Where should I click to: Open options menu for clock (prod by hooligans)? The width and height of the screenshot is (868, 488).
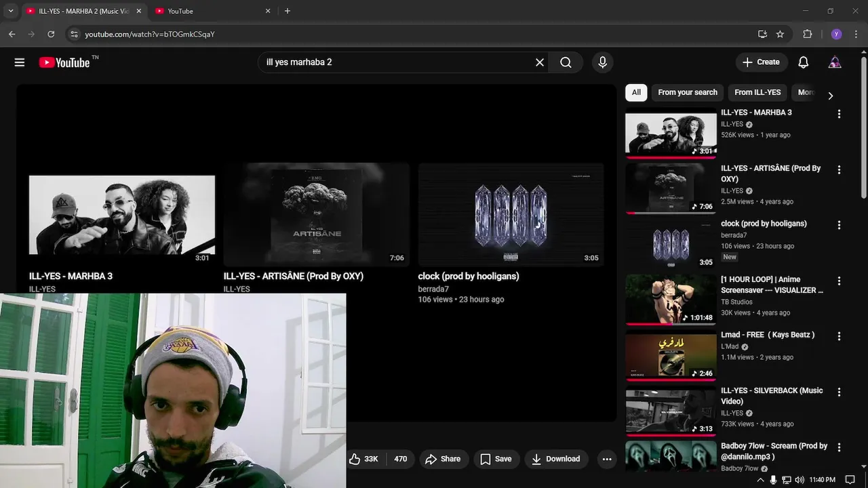point(839,225)
